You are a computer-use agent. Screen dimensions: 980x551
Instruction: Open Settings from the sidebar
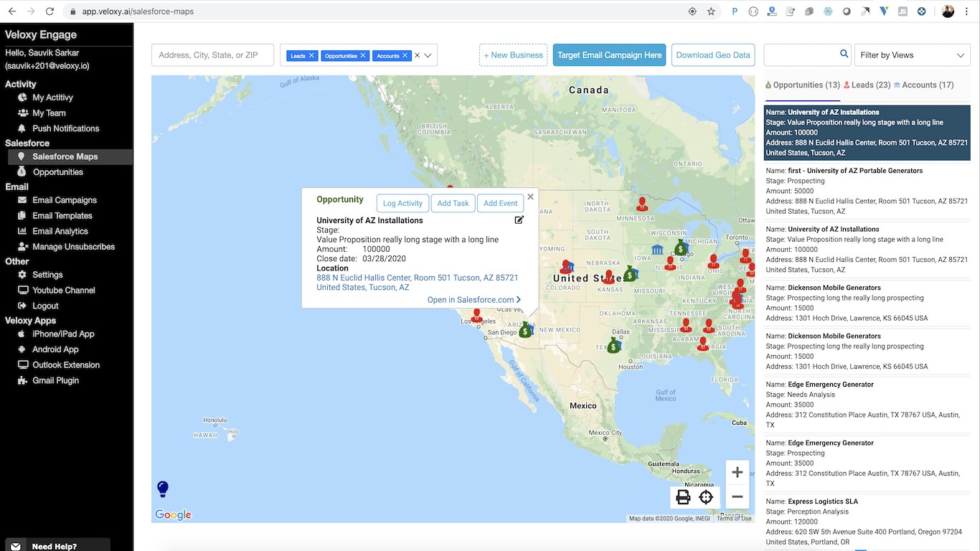point(47,275)
